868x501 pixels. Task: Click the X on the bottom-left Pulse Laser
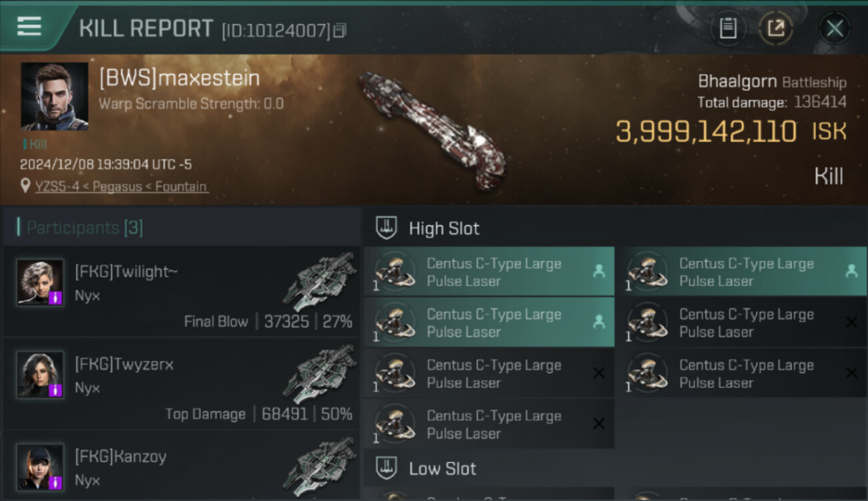[x=599, y=424]
